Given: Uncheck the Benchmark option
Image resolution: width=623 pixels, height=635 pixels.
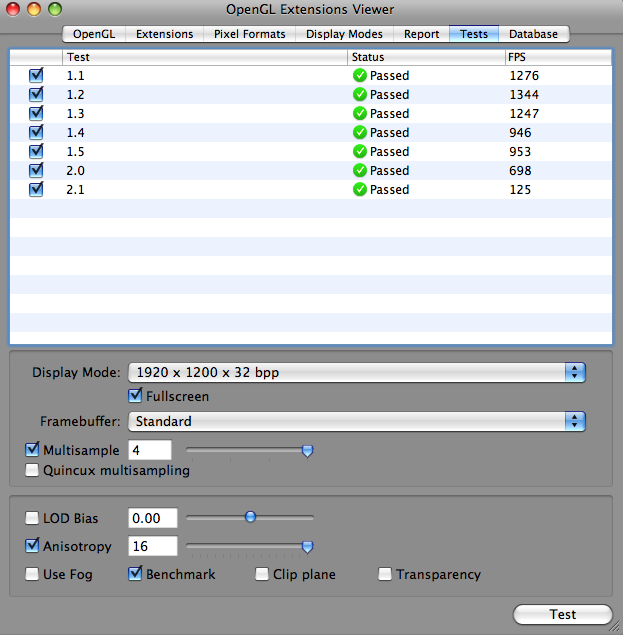Looking at the screenshot, I should [135, 573].
